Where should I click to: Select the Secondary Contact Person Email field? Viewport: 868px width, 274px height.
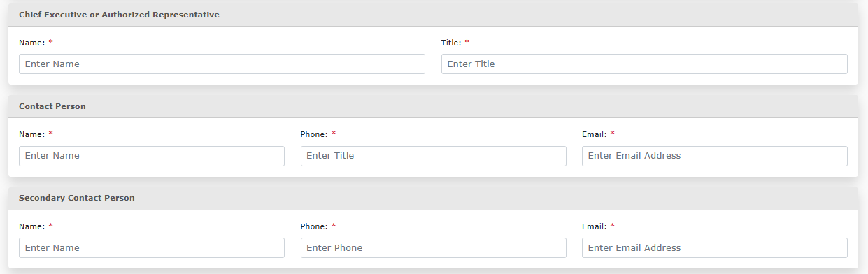pos(715,247)
